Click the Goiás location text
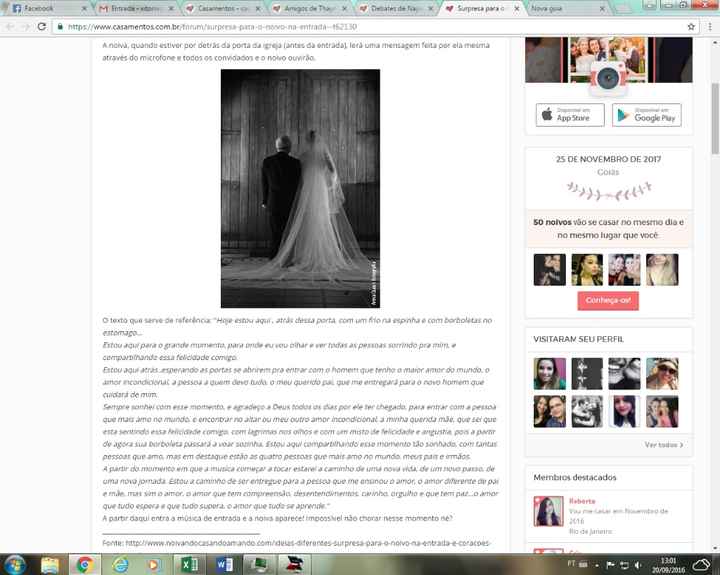720x575 pixels. (x=608, y=172)
